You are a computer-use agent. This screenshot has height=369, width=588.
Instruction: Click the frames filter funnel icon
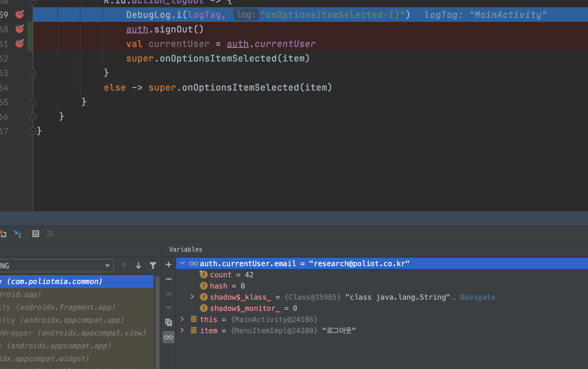(x=153, y=266)
